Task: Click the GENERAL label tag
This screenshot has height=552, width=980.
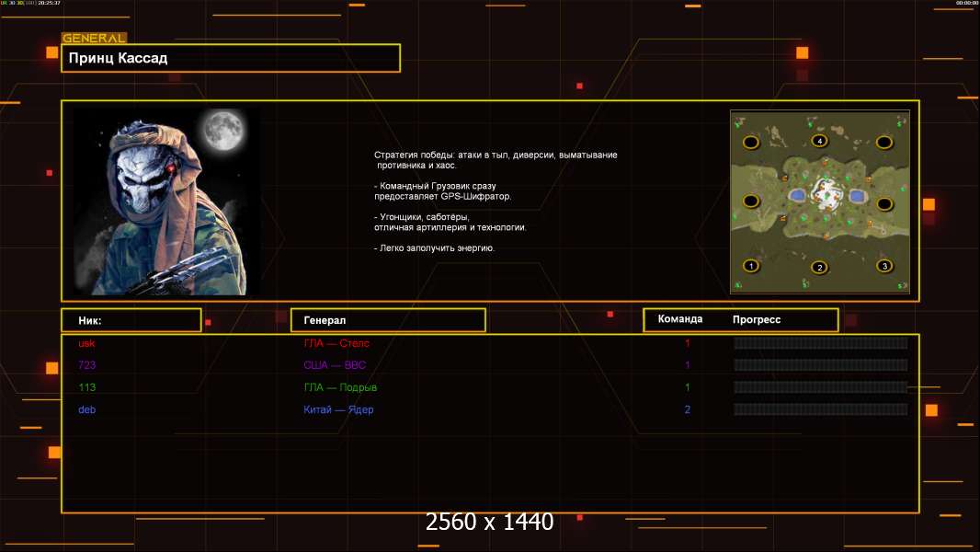Action: 95,38
